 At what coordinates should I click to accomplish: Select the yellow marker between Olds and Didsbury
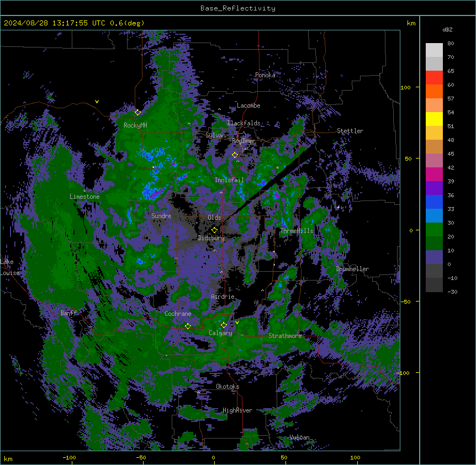[x=214, y=230]
